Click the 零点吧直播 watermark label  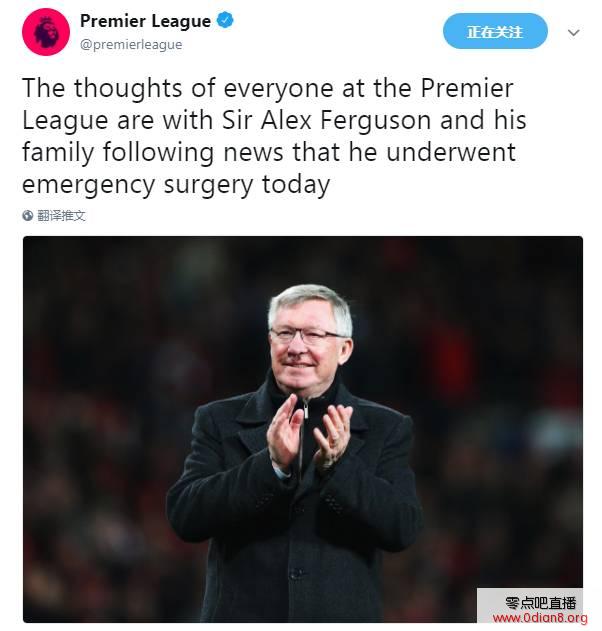tap(540, 603)
